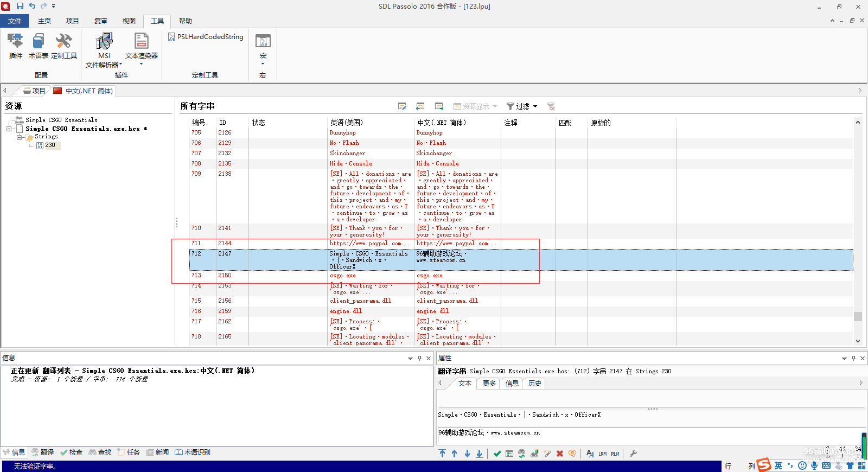Click the previous string window icon with blue arrow
Image resolution: width=868 pixels, height=472 pixels.
click(420, 106)
